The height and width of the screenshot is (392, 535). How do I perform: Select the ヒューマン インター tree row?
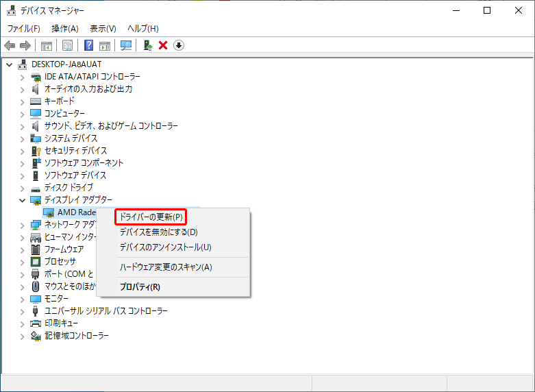click(x=71, y=237)
